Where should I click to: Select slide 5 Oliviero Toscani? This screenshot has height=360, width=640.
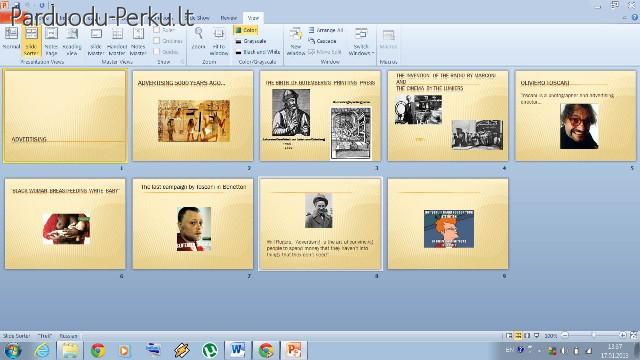tap(576, 116)
